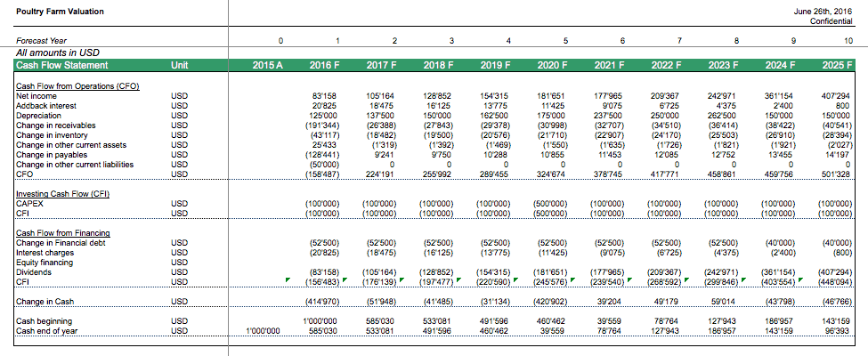Click Cash beginning 2021 value 39'559
This screenshot has width=868, height=356.
(612, 321)
